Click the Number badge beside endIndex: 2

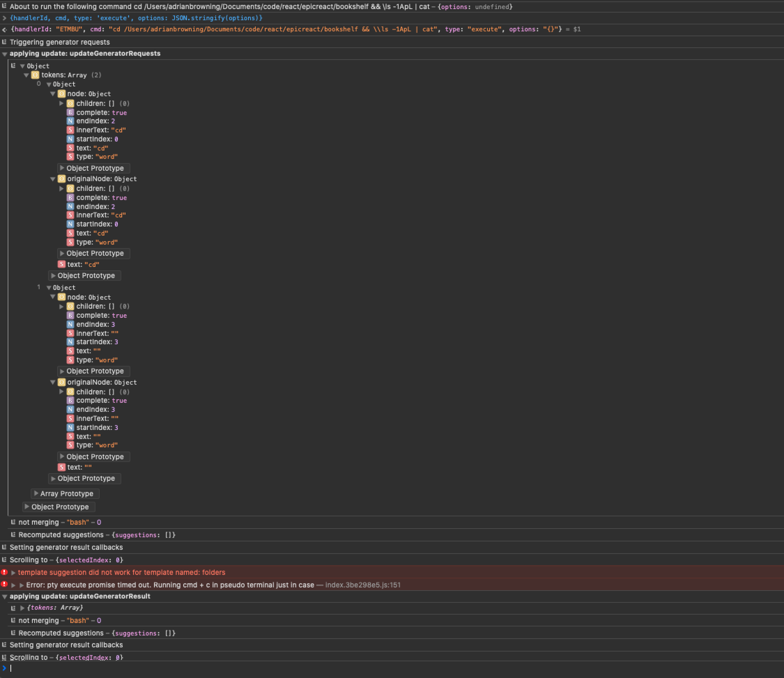pos(70,121)
